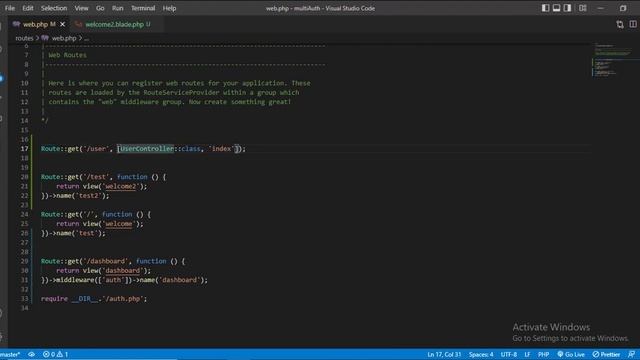The image size is (640, 360).
Task: Open the View menu
Action: click(x=81, y=8)
